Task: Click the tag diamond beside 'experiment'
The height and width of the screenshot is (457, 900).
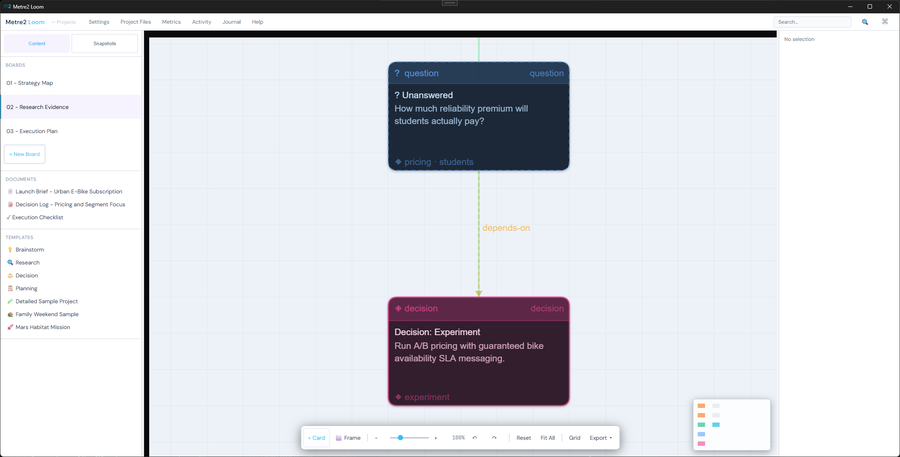Action: [398, 397]
